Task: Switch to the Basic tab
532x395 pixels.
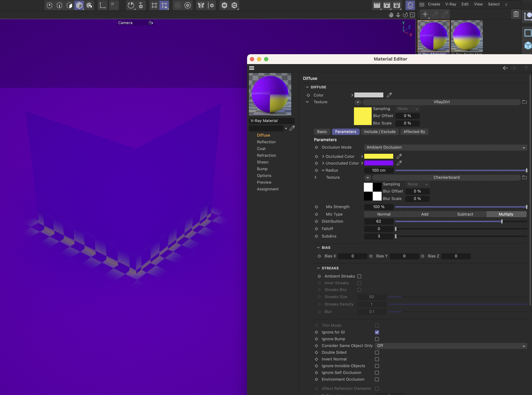Action: [x=322, y=132]
